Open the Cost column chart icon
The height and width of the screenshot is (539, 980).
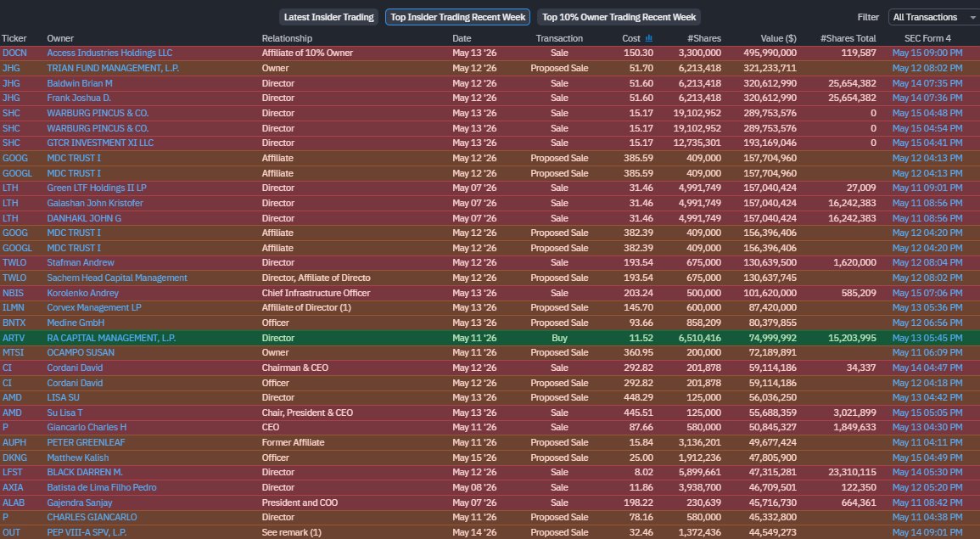[x=649, y=38]
